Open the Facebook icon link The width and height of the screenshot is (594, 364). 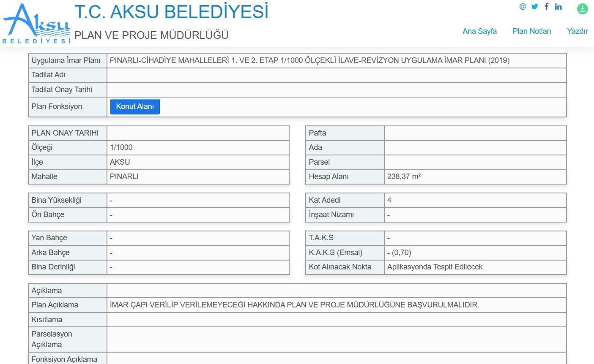(547, 7)
